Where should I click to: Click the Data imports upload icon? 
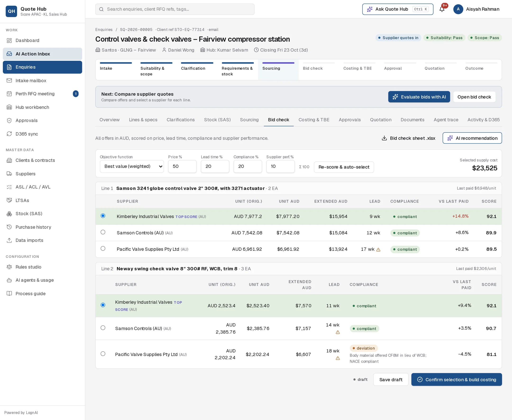point(9,240)
